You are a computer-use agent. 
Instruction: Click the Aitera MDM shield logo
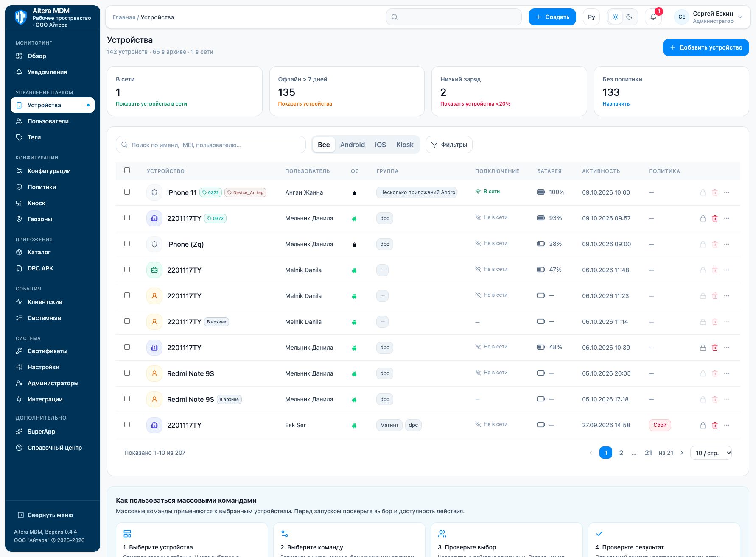(21, 17)
